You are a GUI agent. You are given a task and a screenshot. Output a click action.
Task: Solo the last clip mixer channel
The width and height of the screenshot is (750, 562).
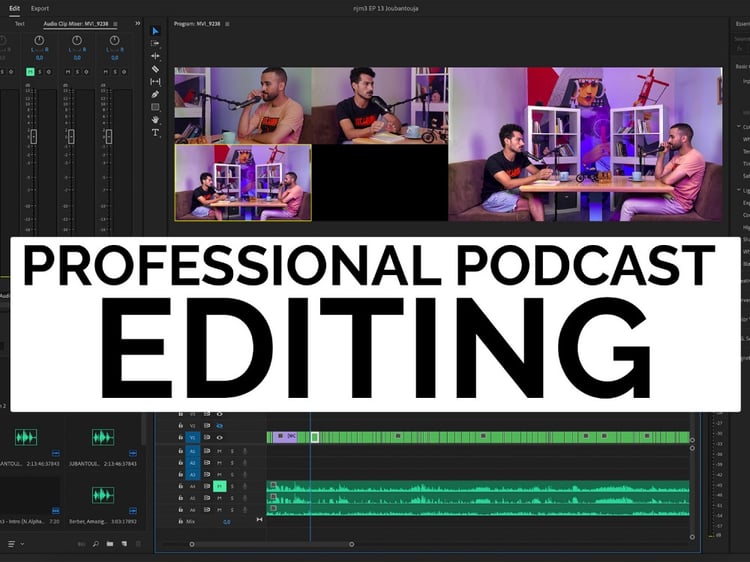[115, 72]
